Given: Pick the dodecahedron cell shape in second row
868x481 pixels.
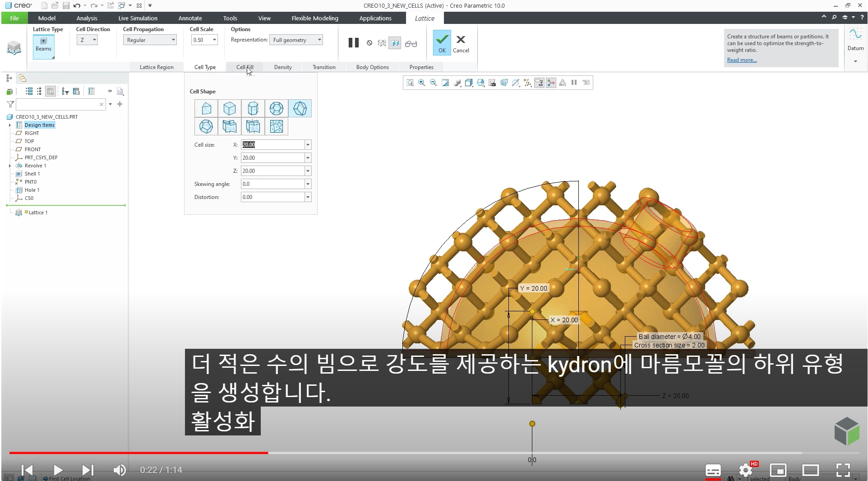Looking at the screenshot, I should [206, 126].
